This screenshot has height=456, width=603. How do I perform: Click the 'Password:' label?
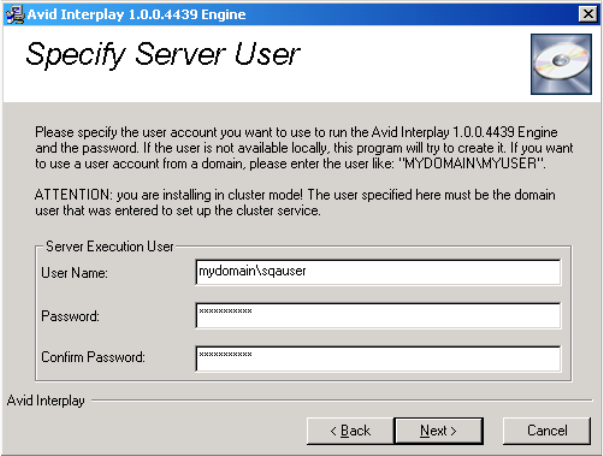[x=70, y=316]
